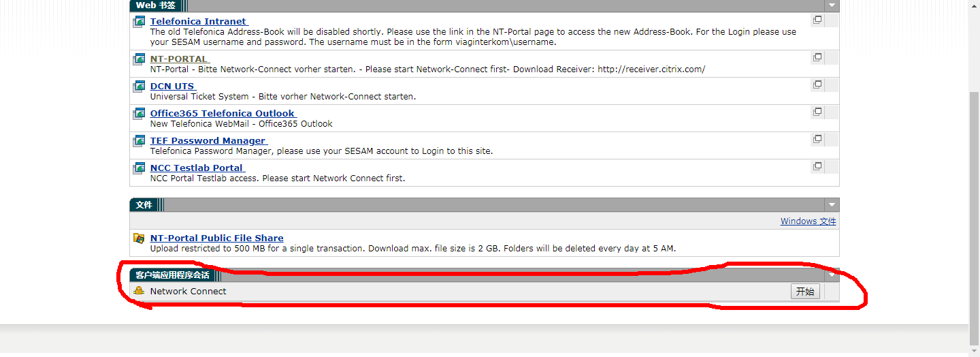Viewport: 980px width, 357px height.
Task: Open Office365 Outlook in new window icon
Action: tap(817, 112)
